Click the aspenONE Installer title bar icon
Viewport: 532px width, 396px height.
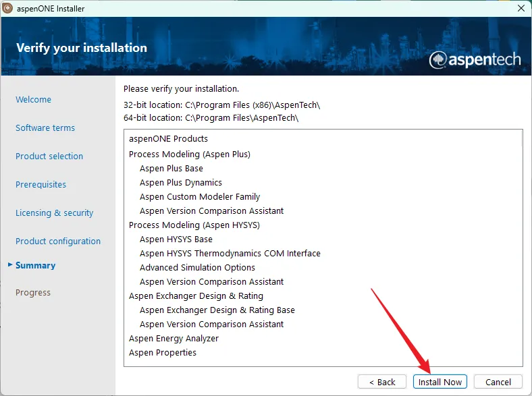[x=7, y=8]
